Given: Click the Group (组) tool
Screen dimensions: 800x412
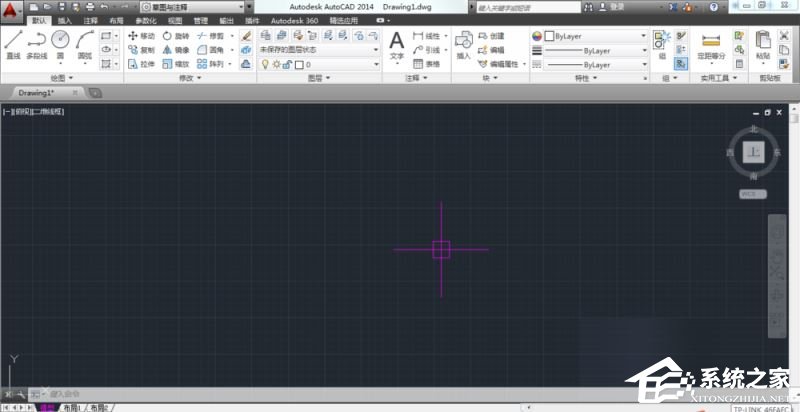Looking at the screenshot, I should pos(662,46).
